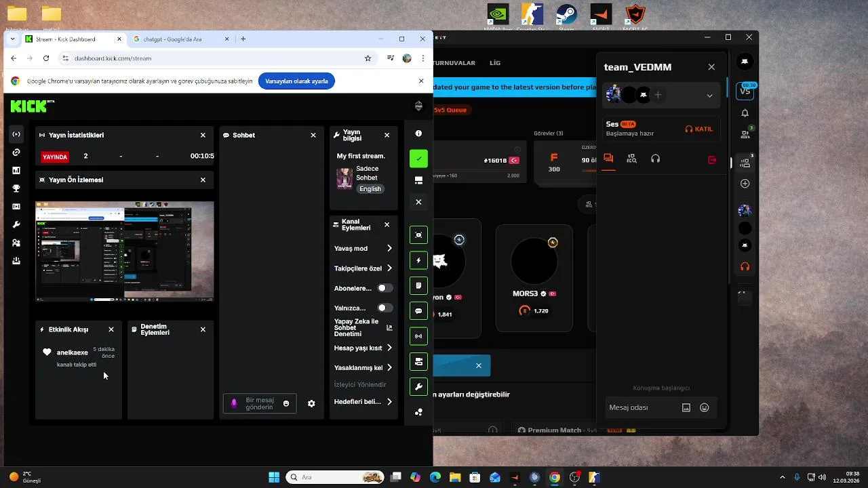
Task: Open Windows Start button
Action: tap(274, 477)
